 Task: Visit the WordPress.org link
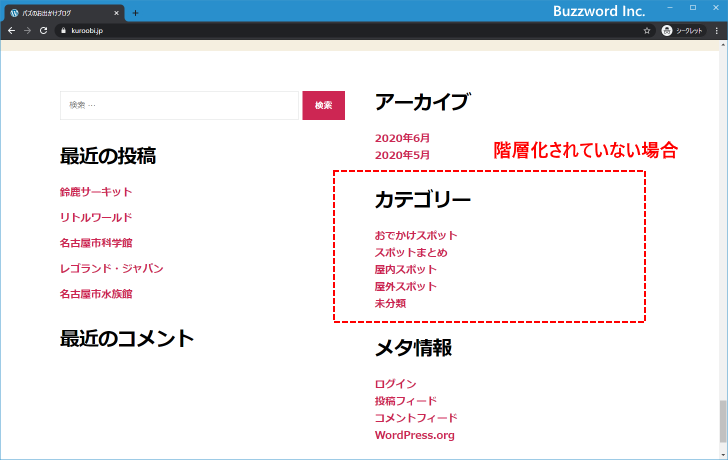415,435
